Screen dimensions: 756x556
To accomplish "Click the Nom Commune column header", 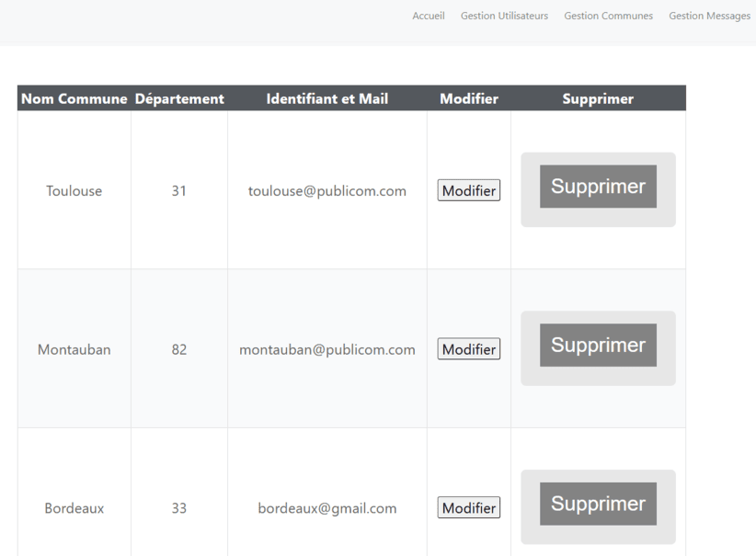I will tap(74, 99).
